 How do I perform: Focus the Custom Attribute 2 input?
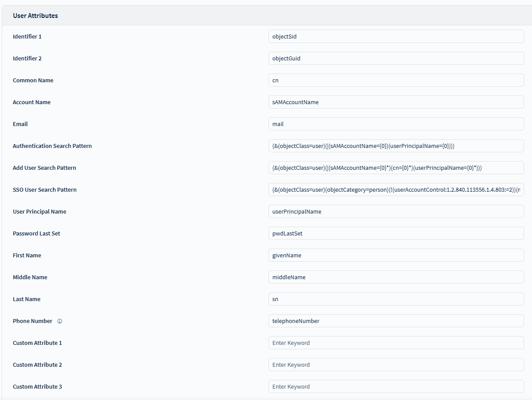point(396,365)
